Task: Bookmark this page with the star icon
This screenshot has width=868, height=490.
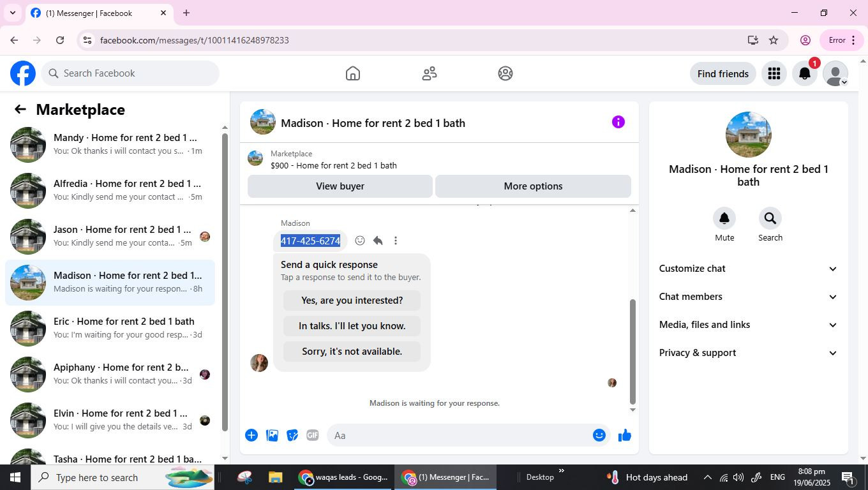Action: click(x=774, y=40)
